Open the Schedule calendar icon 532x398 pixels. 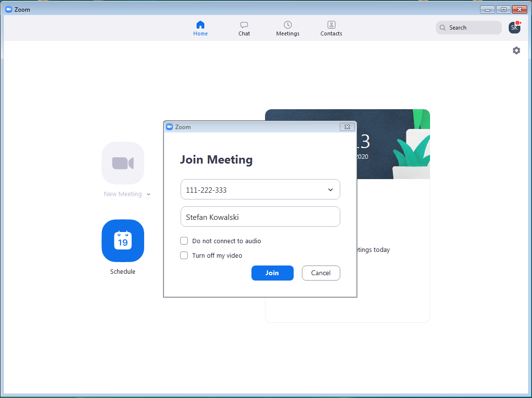[x=123, y=241]
